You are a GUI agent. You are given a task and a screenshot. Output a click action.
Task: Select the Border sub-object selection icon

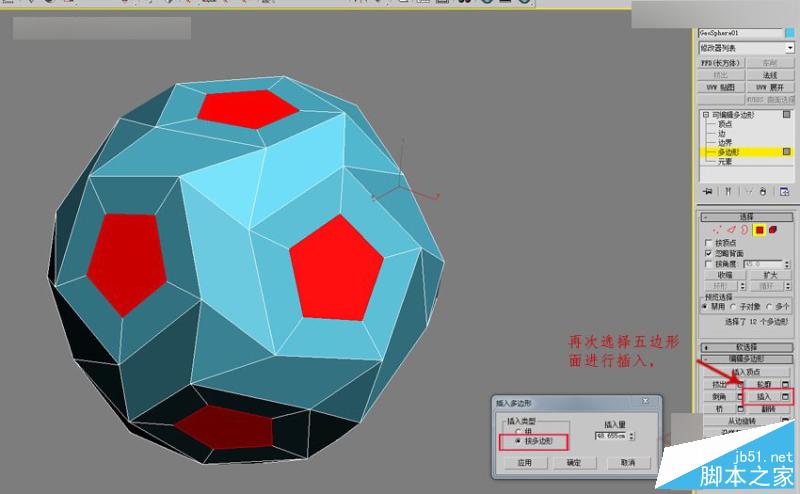(x=744, y=230)
